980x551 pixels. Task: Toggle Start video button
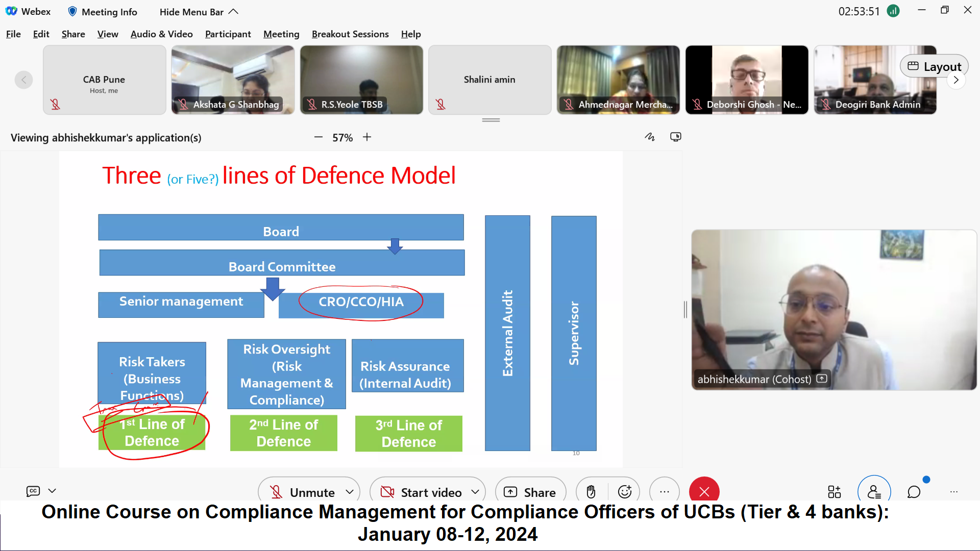click(x=422, y=492)
